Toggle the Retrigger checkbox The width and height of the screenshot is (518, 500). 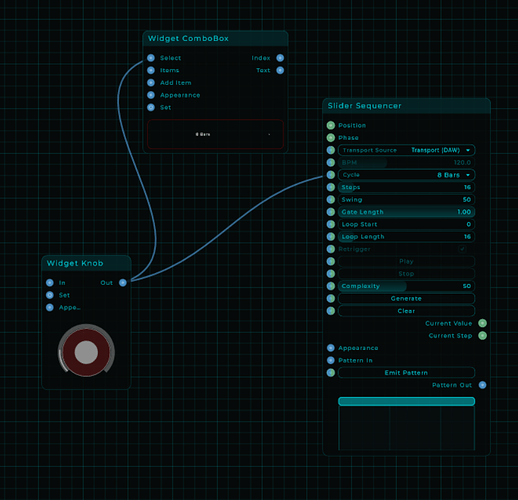pyautogui.click(x=462, y=249)
